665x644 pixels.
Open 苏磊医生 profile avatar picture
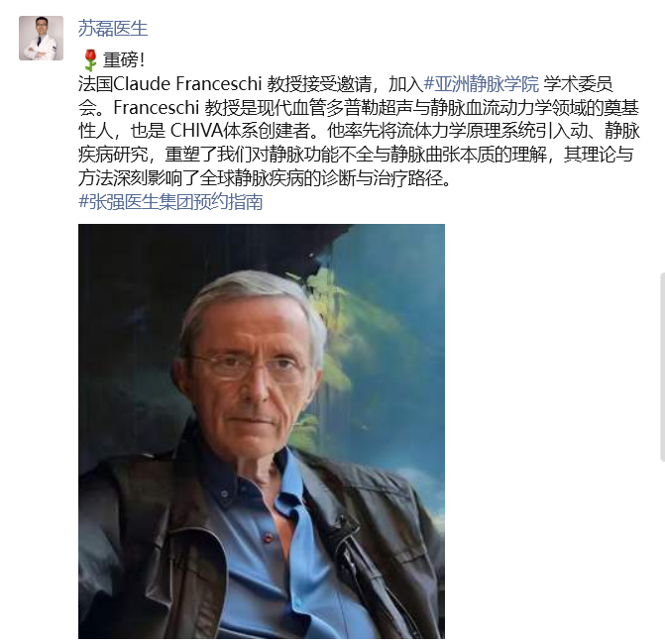pos(41,39)
